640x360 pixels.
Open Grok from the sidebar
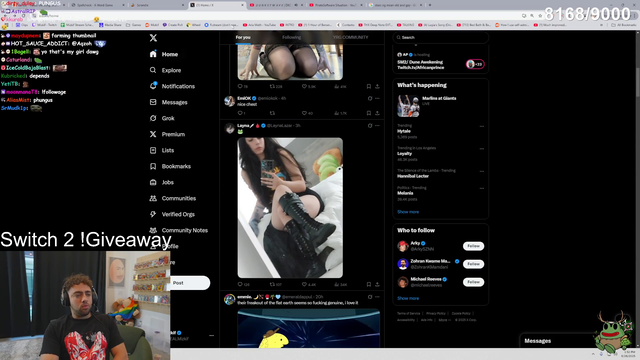(x=162, y=118)
